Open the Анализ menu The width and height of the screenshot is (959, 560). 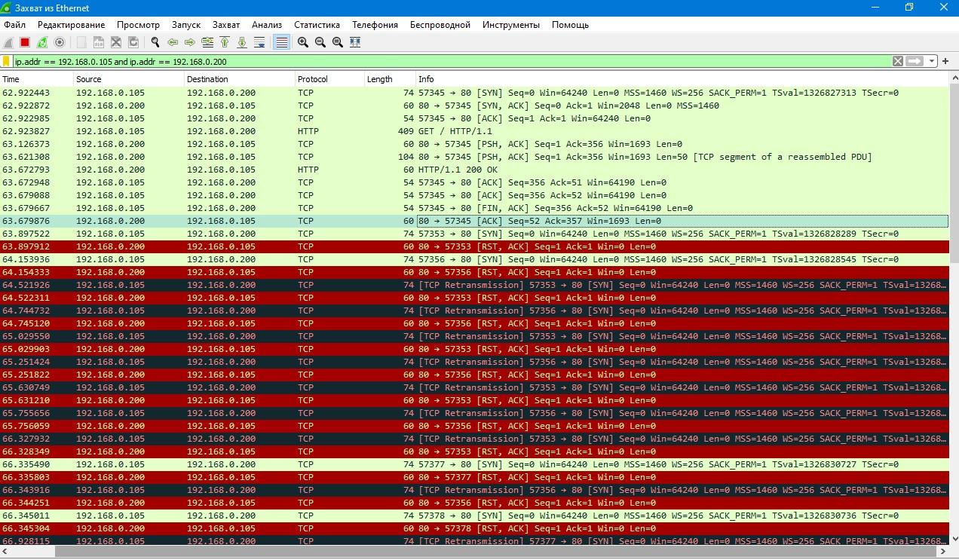point(267,25)
